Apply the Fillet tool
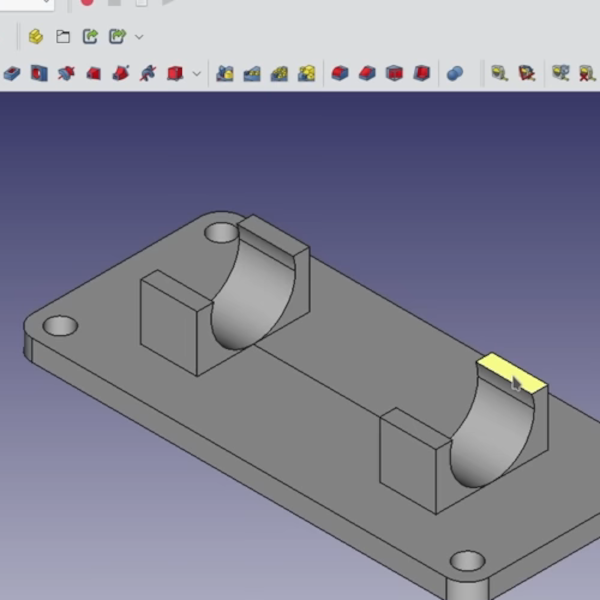 tap(340, 73)
